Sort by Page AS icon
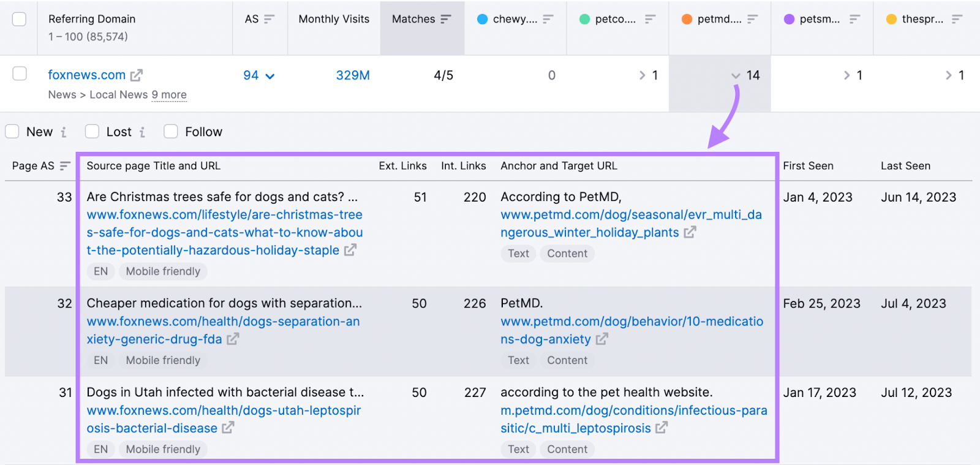980x465 pixels. [65, 166]
